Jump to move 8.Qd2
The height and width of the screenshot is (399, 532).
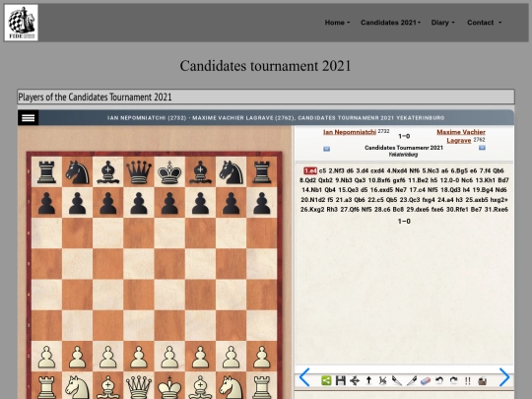coord(307,180)
